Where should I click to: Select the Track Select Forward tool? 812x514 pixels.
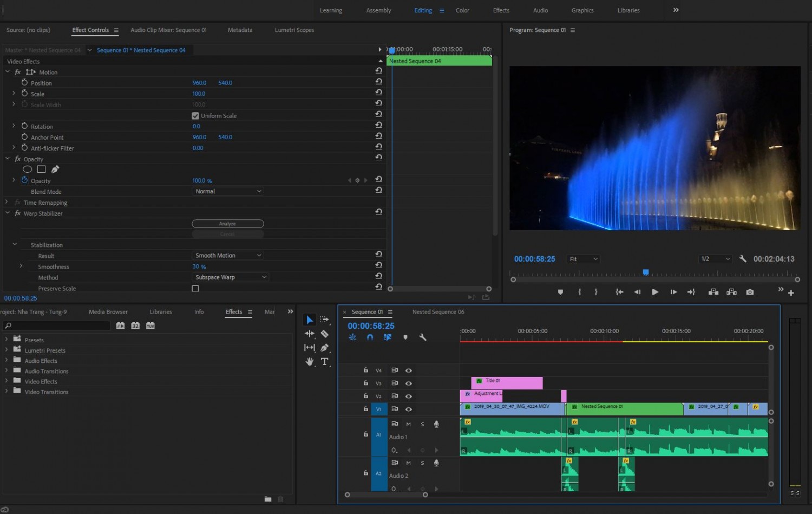click(324, 320)
